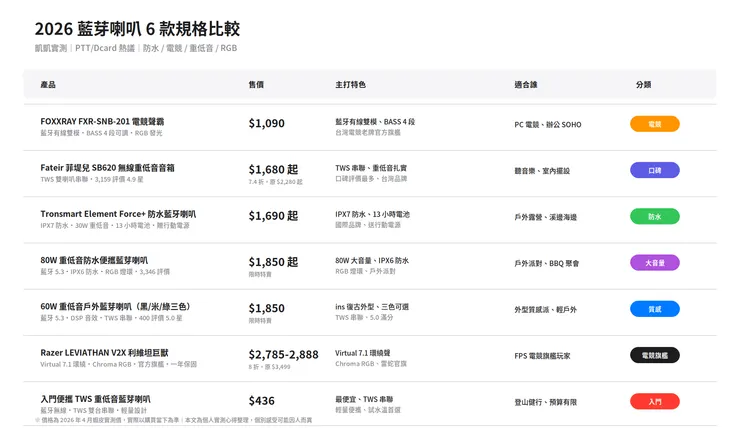The width and height of the screenshot is (740, 428).
Task: Open product Fateir 菲緹兒 SB620 無線重低音音箱
Action: point(108,168)
